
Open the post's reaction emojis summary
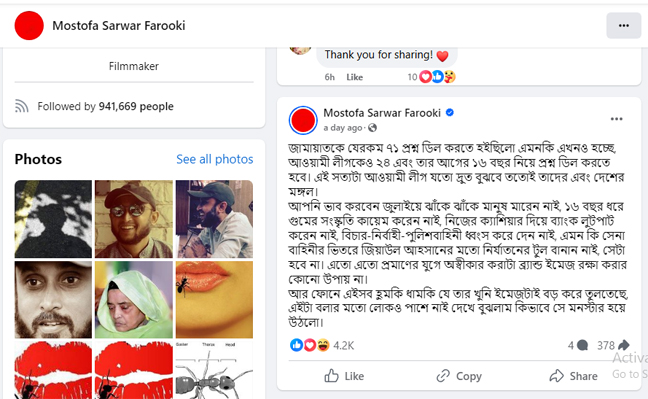coord(310,345)
